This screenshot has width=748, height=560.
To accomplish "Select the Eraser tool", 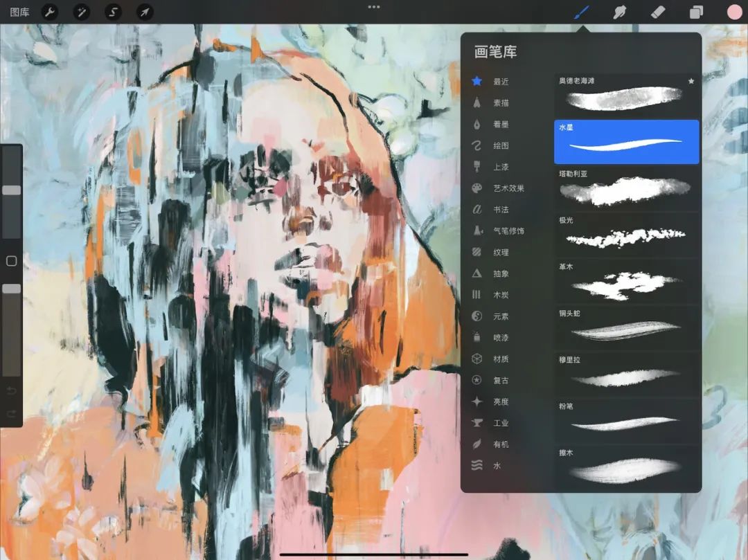I will 658,12.
